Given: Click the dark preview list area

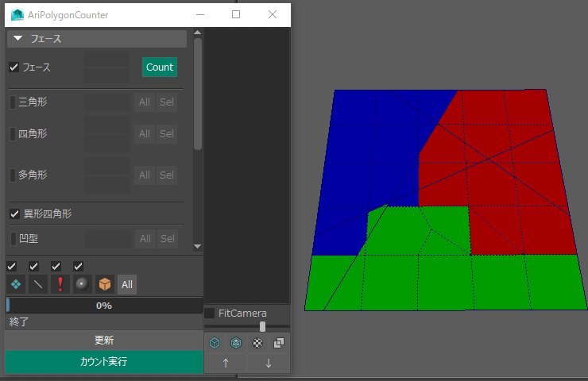Looking at the screenshot, I should pyautogui.click(x=247, y=166).
